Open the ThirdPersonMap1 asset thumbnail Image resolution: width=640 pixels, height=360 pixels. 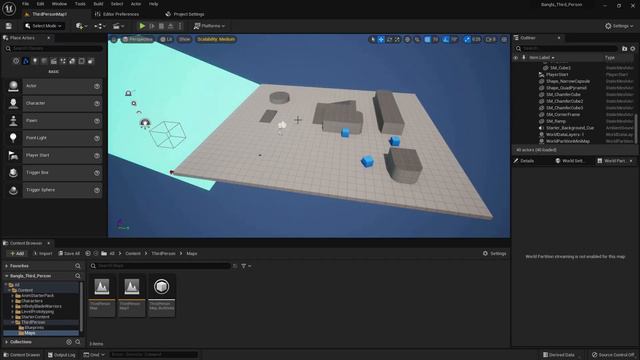pos(132,296)
